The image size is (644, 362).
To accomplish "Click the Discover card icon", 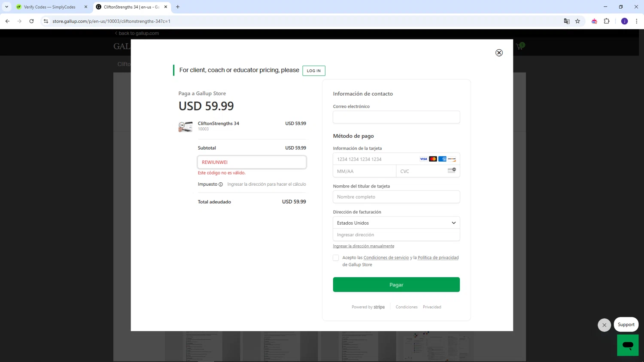I will click(452, 159).
